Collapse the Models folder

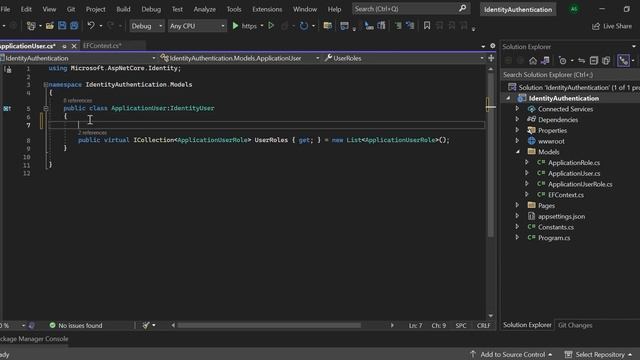pos(518,152)
